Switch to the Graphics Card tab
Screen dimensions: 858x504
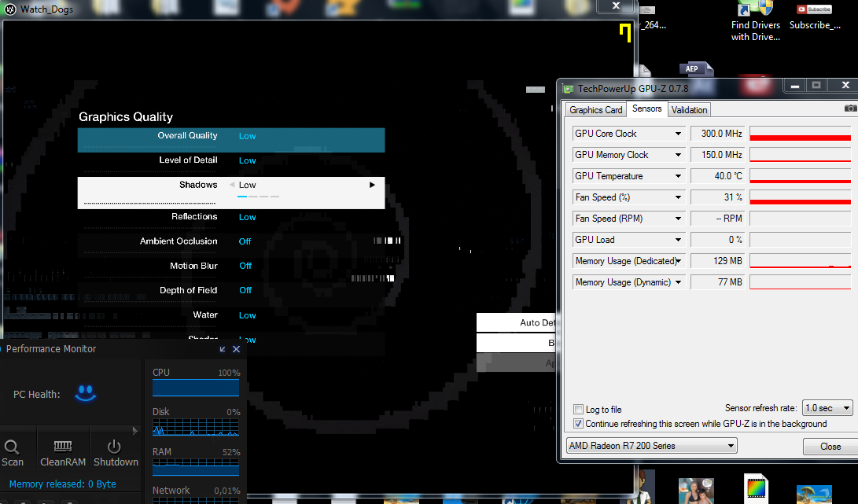596,109
